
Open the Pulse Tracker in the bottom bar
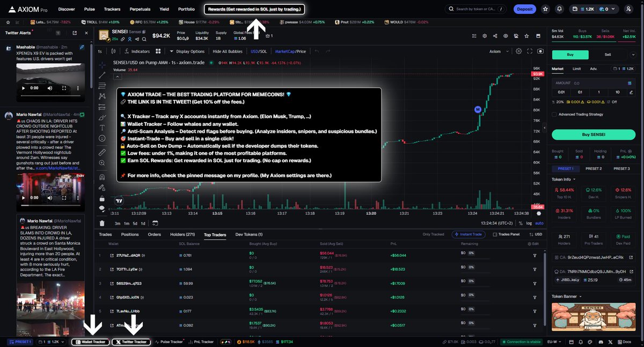[169, 342]
